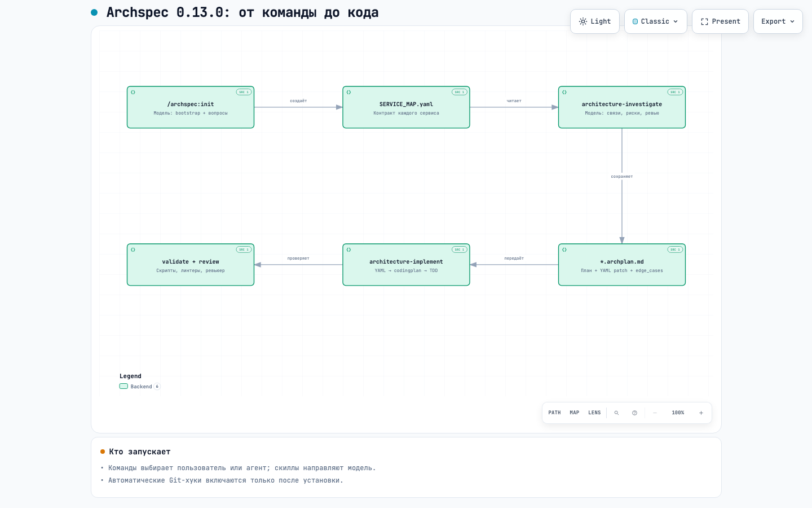Open SRC 1 badge on /archspec:init node
The image size is (812, 508).
click(x=244, y=92)
